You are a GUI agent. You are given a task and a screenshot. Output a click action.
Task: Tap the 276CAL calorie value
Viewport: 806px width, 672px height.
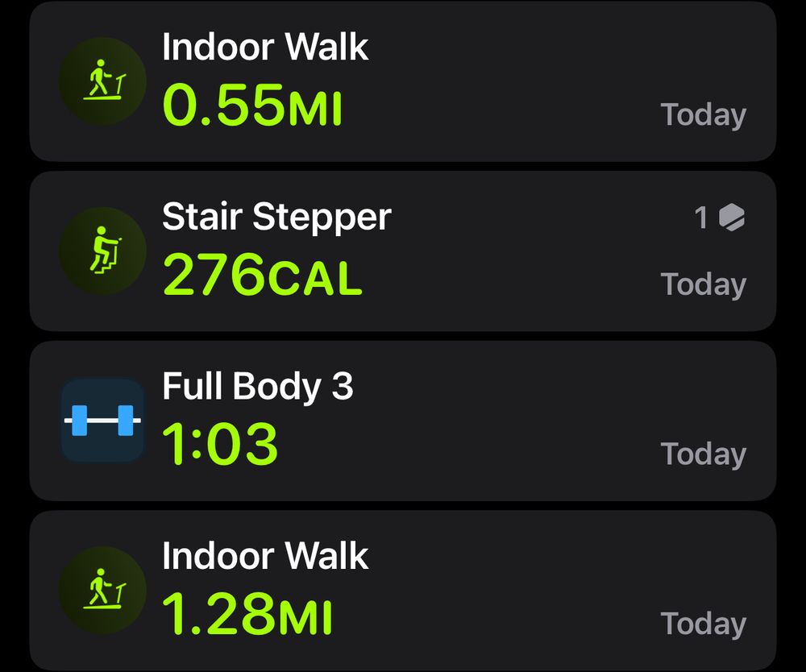(x=262, y=275)
